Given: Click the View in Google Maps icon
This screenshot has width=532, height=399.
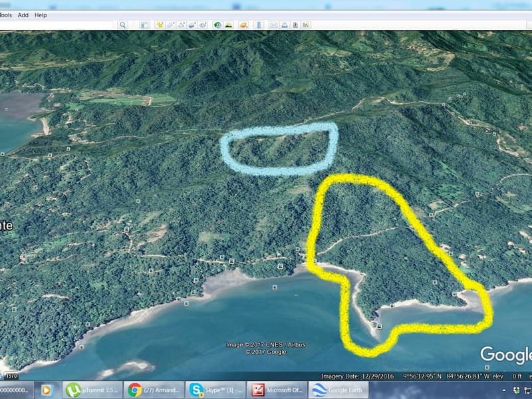Looking at the screenshot, I should [x=305, y=25].
